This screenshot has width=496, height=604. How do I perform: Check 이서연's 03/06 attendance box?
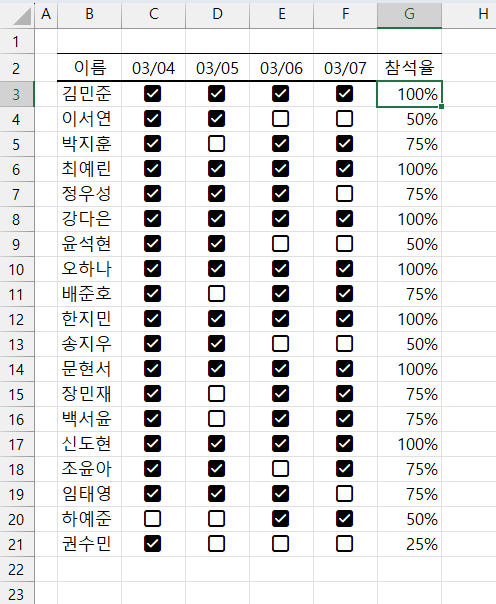(280, 119)
